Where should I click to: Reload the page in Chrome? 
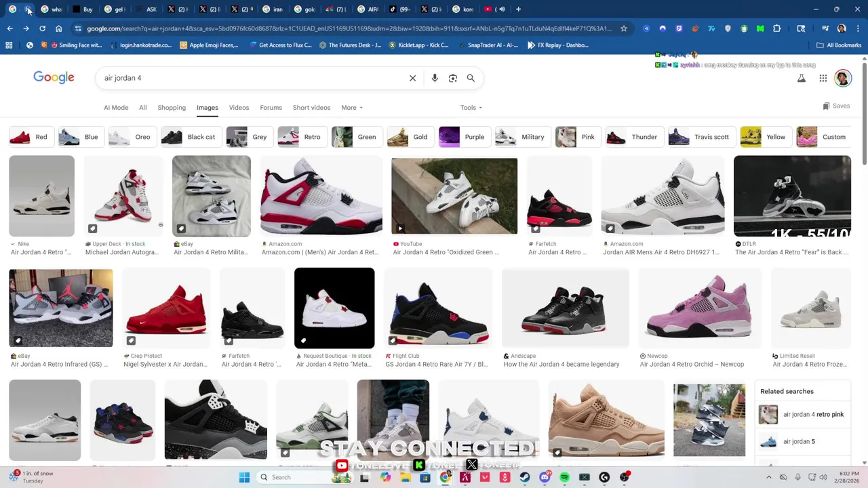click(x=42, y=28)
